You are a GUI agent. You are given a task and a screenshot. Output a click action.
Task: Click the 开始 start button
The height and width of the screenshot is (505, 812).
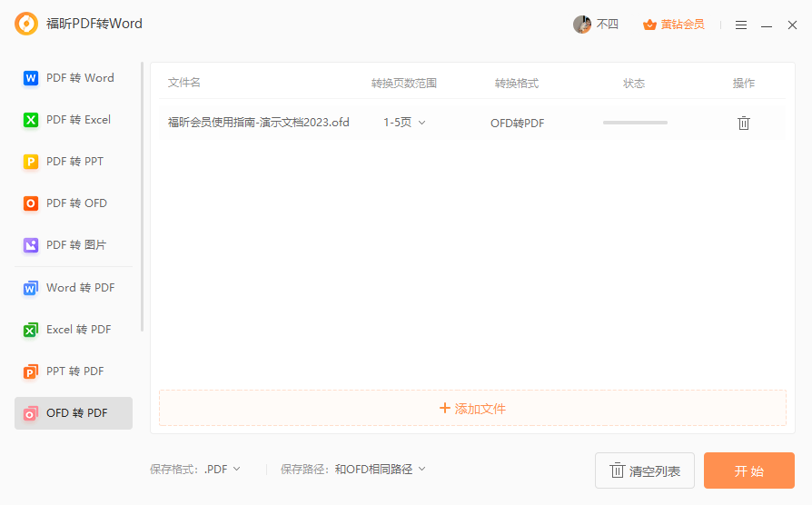point(748,470)
